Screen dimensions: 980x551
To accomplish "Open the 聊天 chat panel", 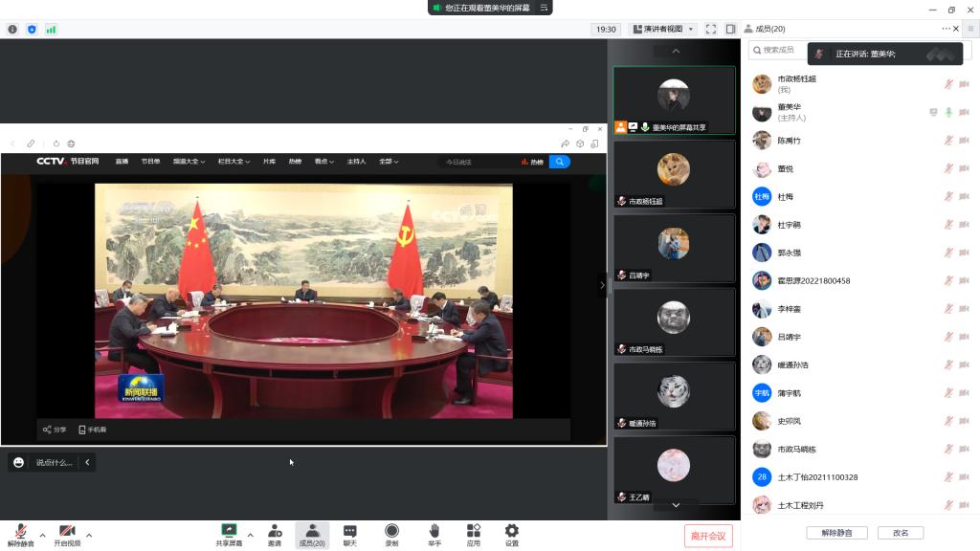I will click(349, 531).
